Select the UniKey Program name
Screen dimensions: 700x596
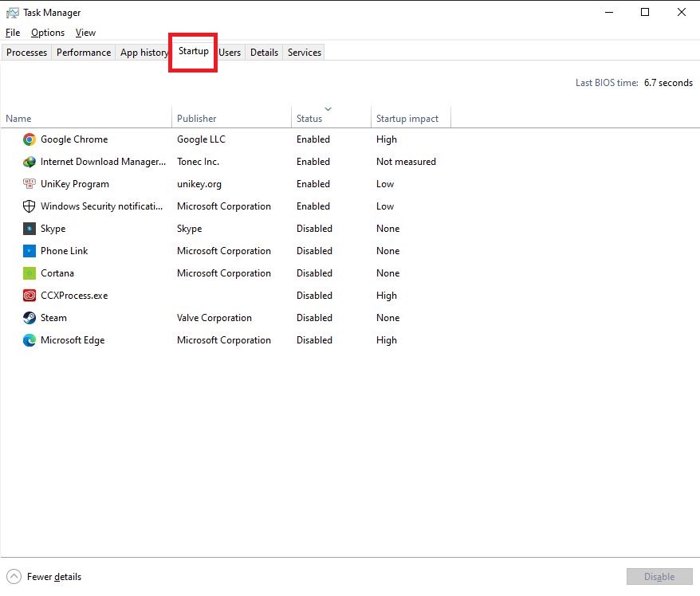point(75,184)
